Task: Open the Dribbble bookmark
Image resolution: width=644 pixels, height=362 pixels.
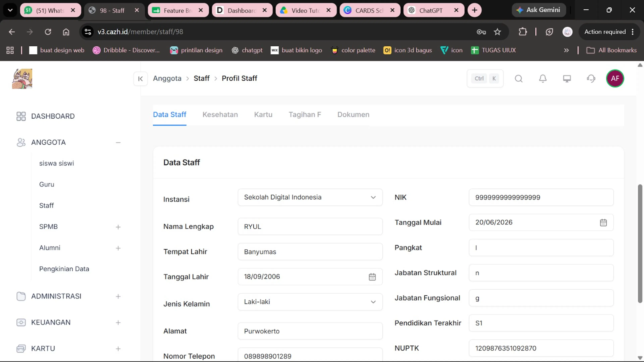Action: [126, 50]
